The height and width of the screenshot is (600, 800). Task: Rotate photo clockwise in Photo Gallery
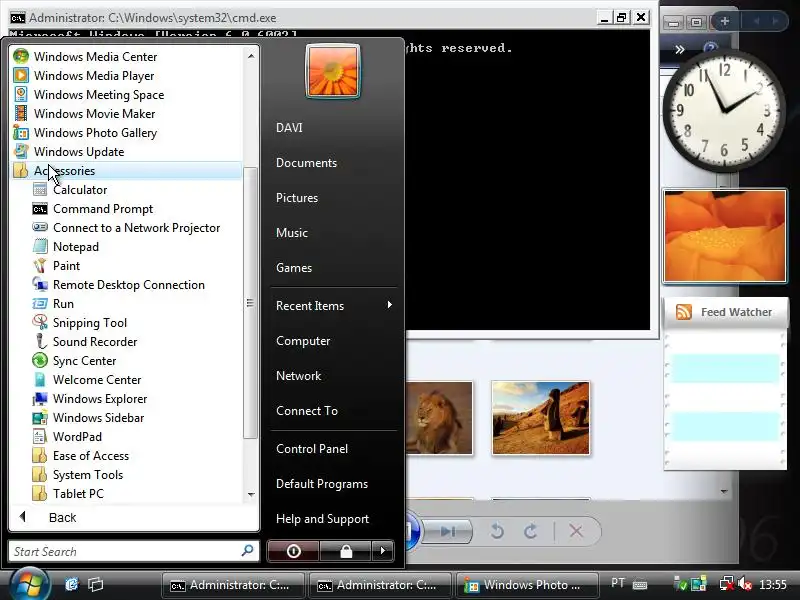click(531, 532)
